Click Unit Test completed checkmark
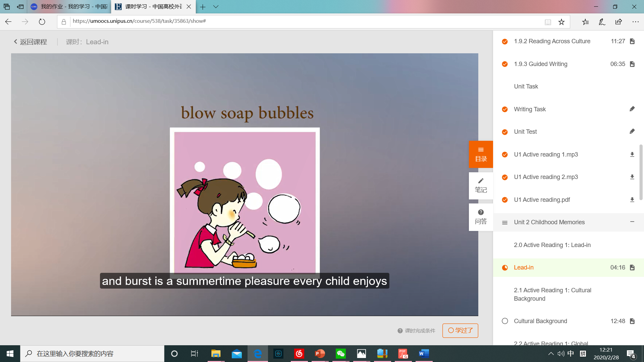The image size is (644, 362). (505, 132)
